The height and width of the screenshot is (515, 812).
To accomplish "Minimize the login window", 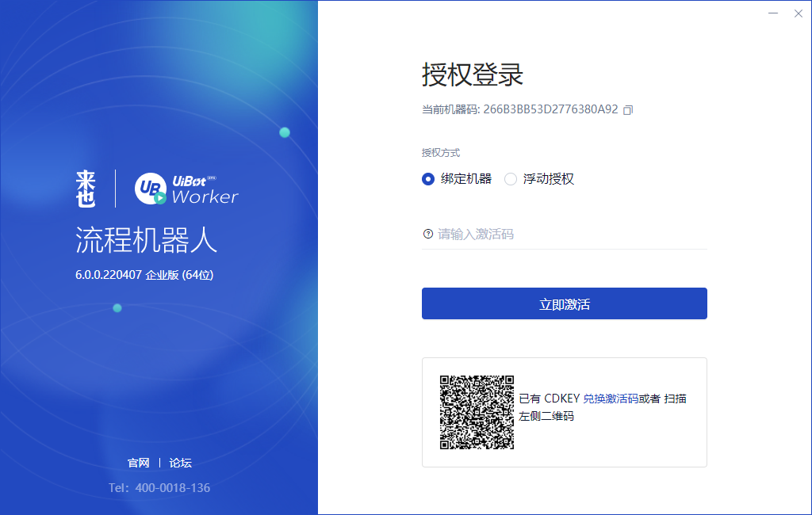I will 773,13.
